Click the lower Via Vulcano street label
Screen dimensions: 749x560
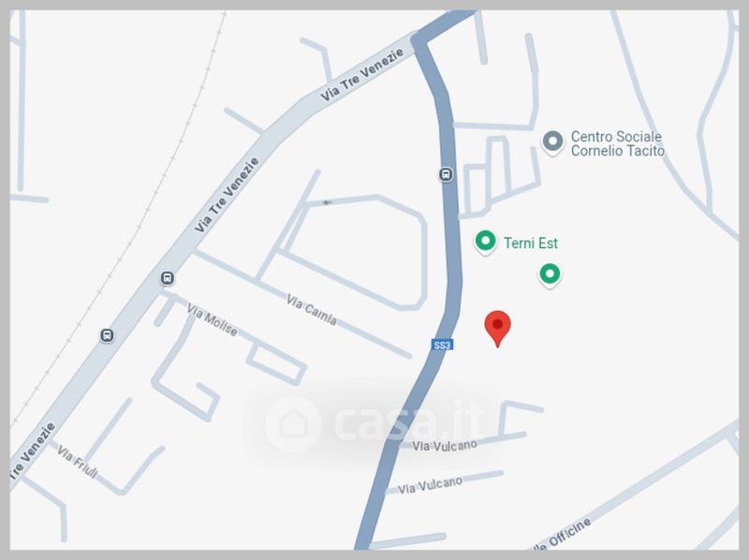click(x=430, y=485)
